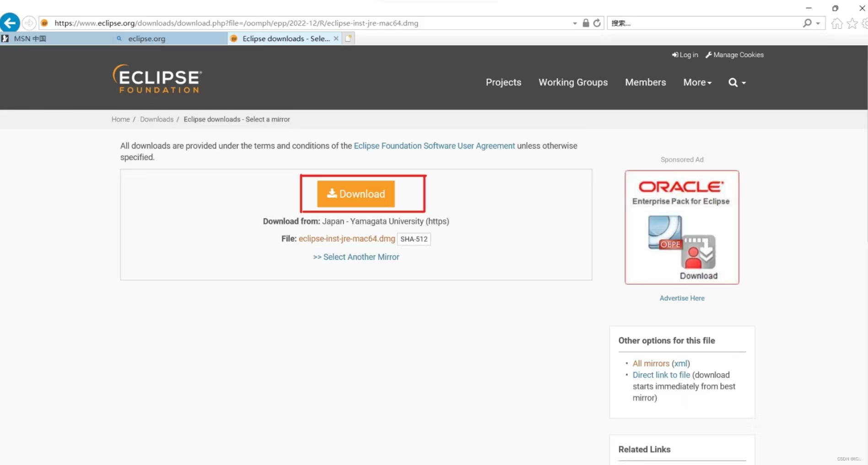Image resolution: width=868 pixels, height=465 pixels.
Task: Click the back navigation arrow
Action: coord(10,22)
